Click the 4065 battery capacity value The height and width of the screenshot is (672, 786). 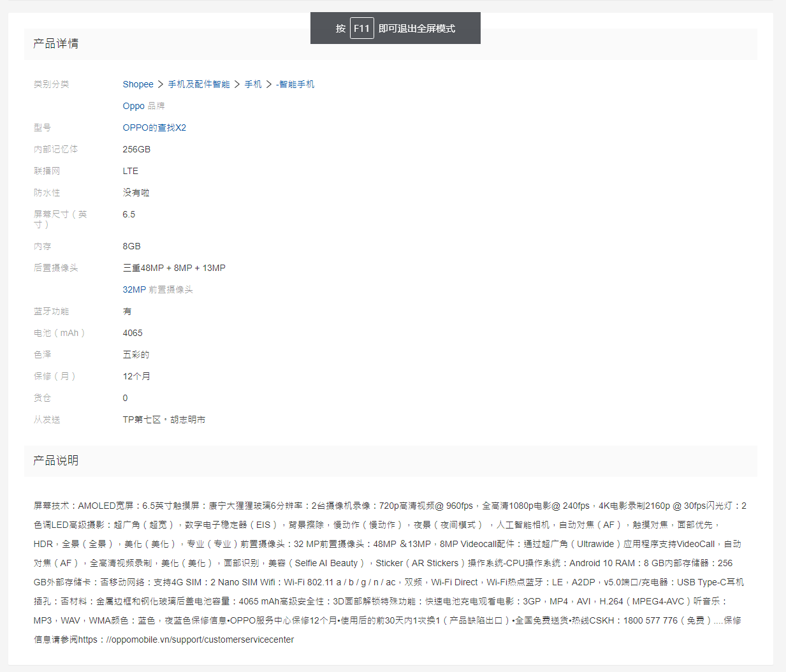tap(133, 333)
